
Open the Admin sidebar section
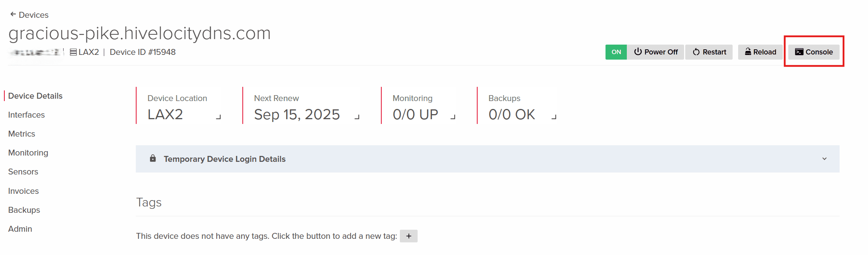click(20, 229)
